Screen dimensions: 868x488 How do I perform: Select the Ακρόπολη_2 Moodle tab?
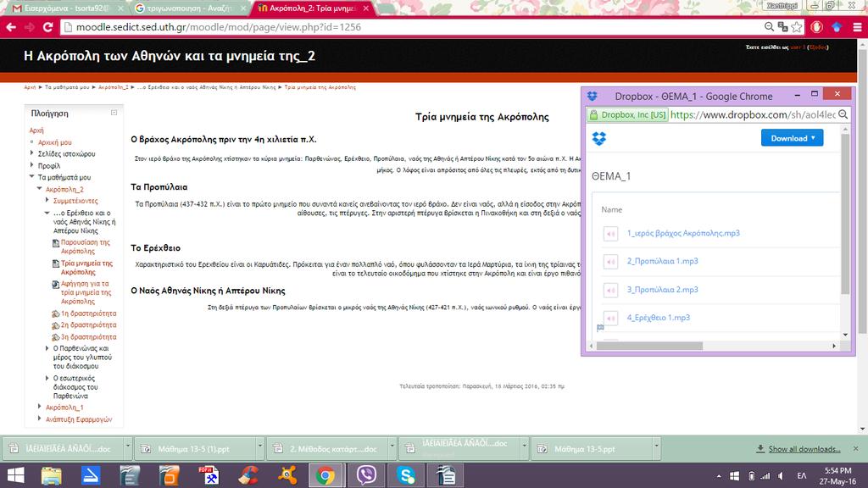point(313,8)
